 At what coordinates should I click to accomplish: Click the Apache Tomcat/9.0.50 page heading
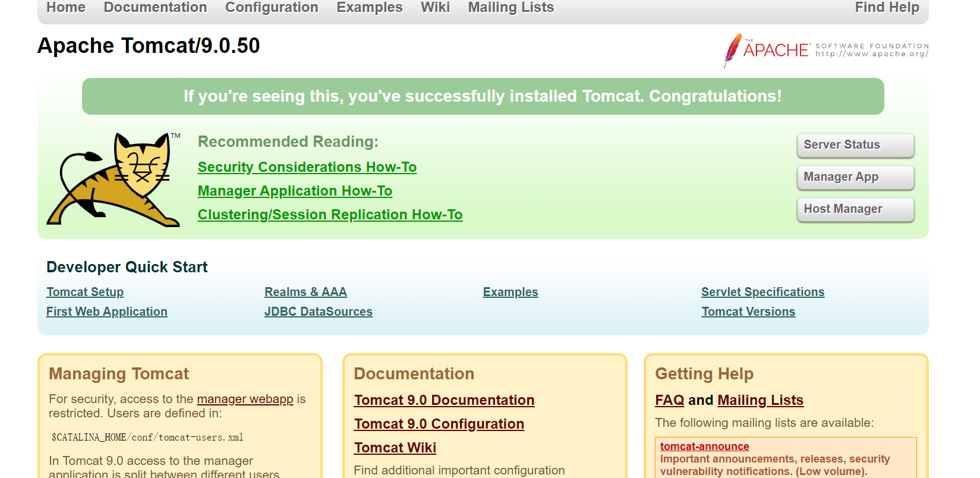[x=149, y=46]
